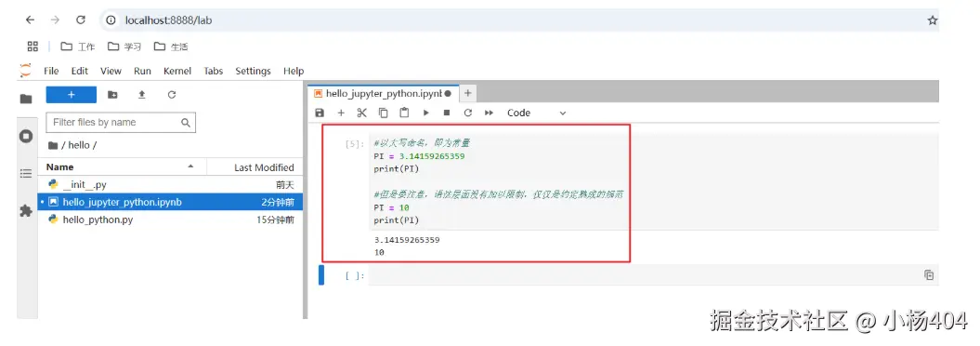Go back with the browser back arrow
This screenshot has height=346, width=980.
pos(30,20)
